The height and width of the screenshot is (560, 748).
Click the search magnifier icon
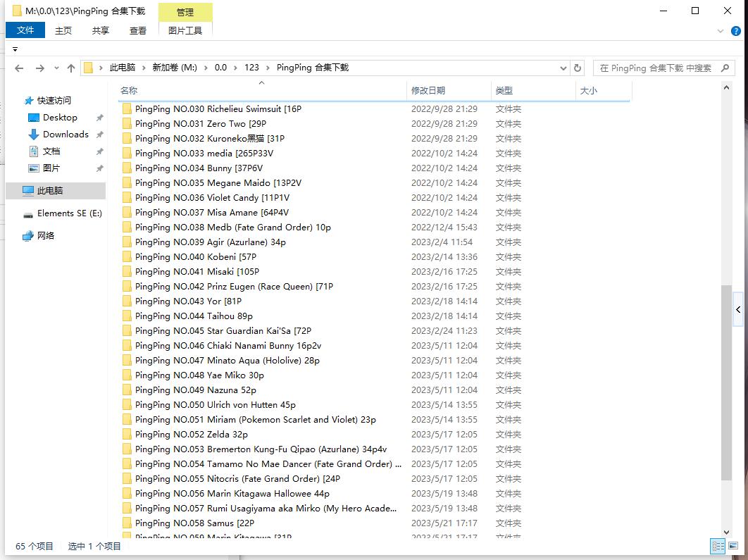click(725, 68)
